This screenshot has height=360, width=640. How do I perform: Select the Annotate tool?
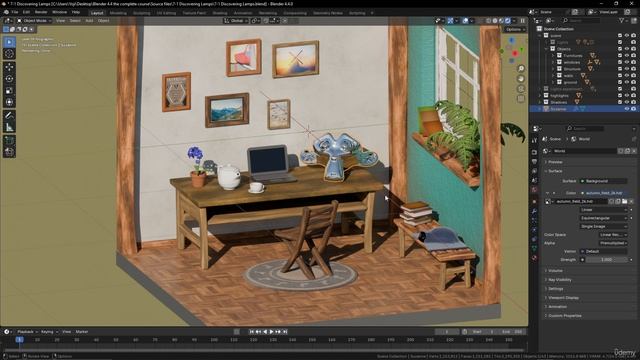click(9, 116)
